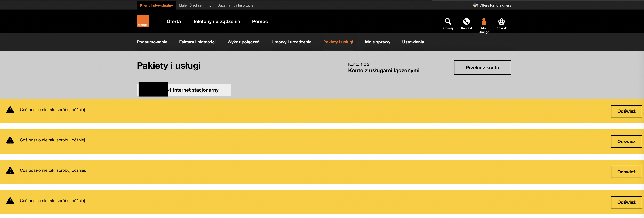Image resolution: width=644 pixels, height=218 pixels.
Task: Open Telefony i urządzenia menu
Action: click(216, 22)
